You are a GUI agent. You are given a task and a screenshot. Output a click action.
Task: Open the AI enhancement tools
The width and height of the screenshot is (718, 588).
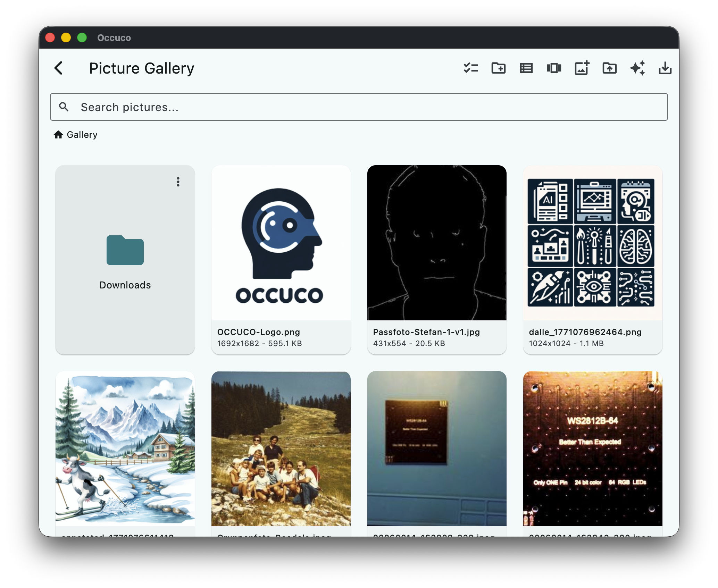click(x=638, y=68)
